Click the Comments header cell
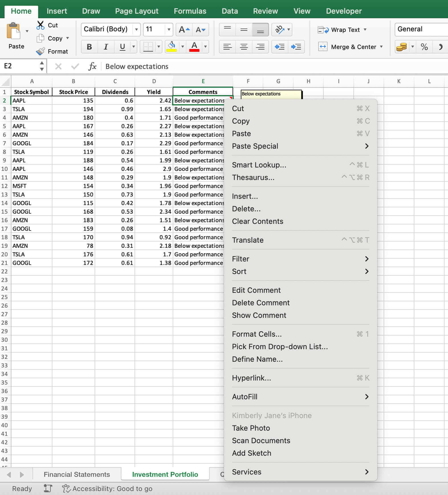The image size is (448, 495). (203, 92)
